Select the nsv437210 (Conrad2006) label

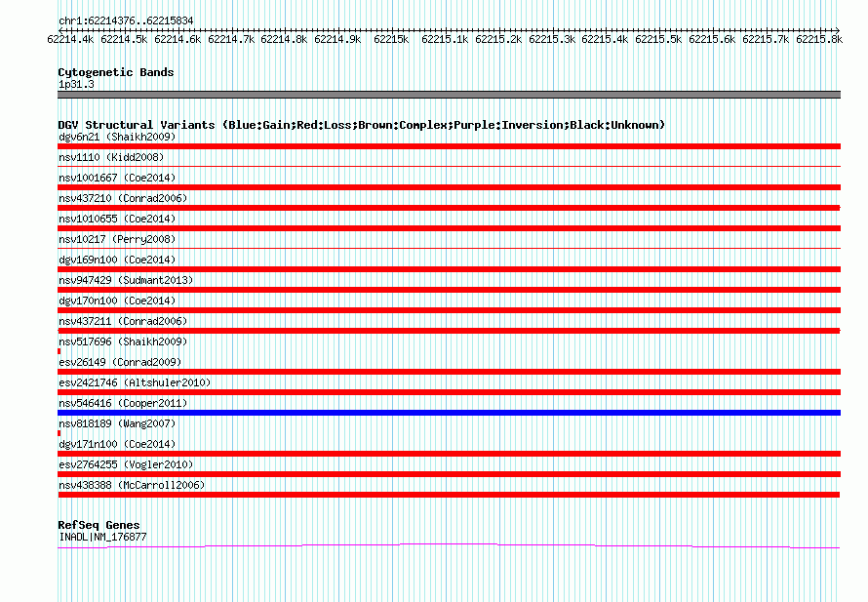123,198
